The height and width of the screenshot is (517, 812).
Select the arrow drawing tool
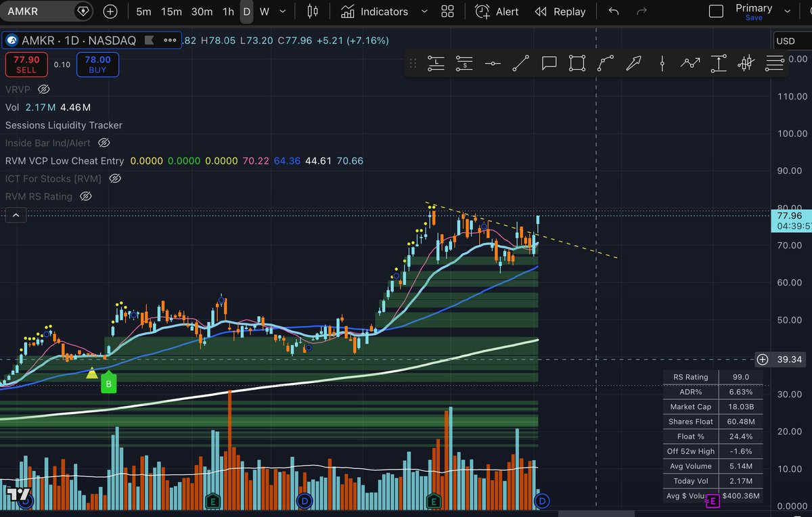tap(633, 64)
